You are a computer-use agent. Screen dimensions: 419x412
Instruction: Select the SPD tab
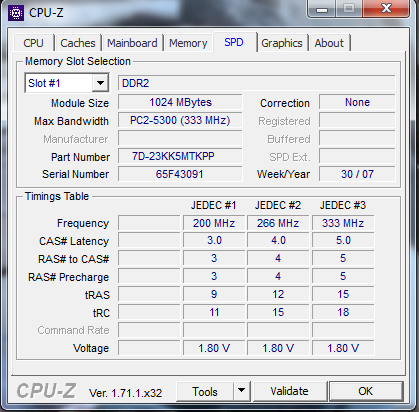pyautogui.click(x=234, y=42)
